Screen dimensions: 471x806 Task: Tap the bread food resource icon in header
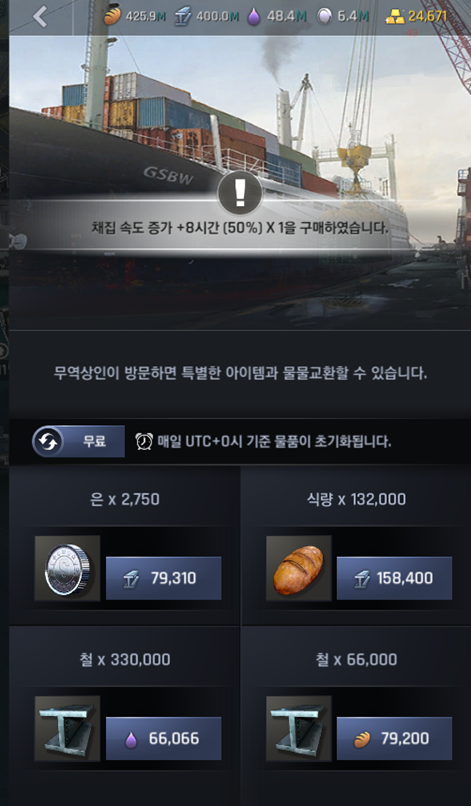click(112, 16)
